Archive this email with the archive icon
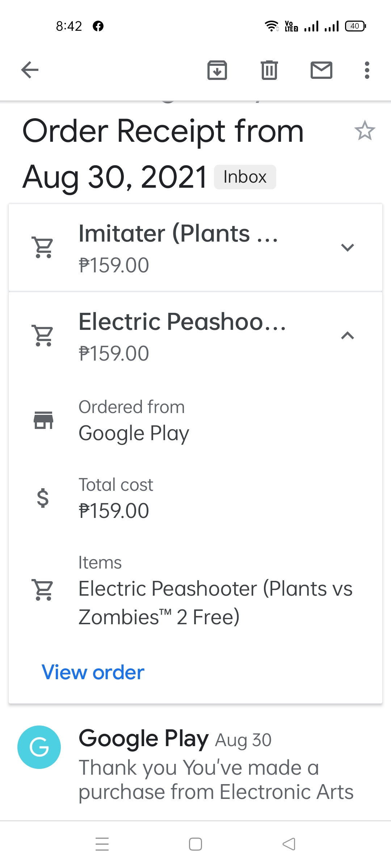 click(x=217, y=70)
